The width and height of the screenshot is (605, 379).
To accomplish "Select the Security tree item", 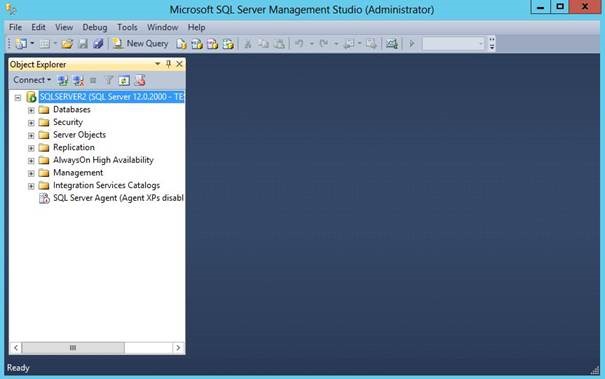I will 68,122.
